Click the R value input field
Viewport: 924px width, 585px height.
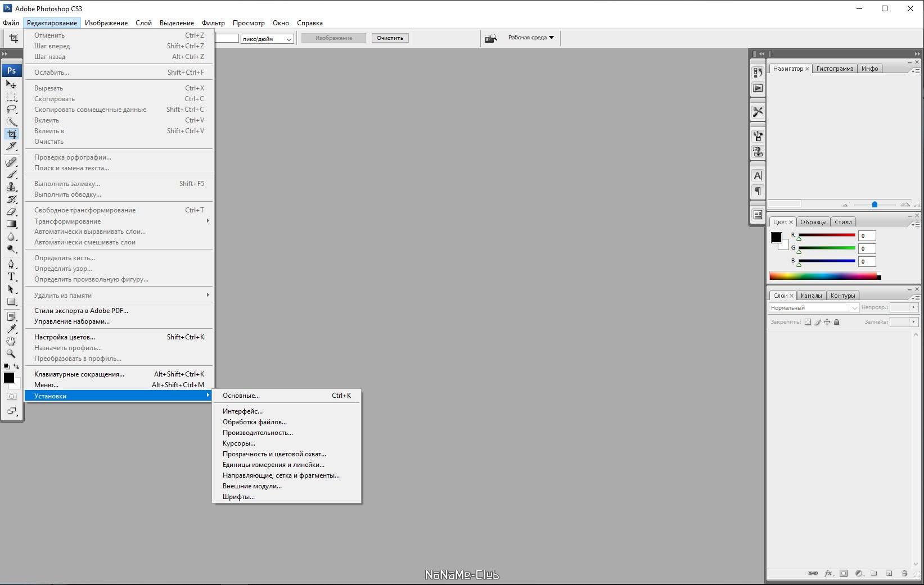click(x=867, y=235)
